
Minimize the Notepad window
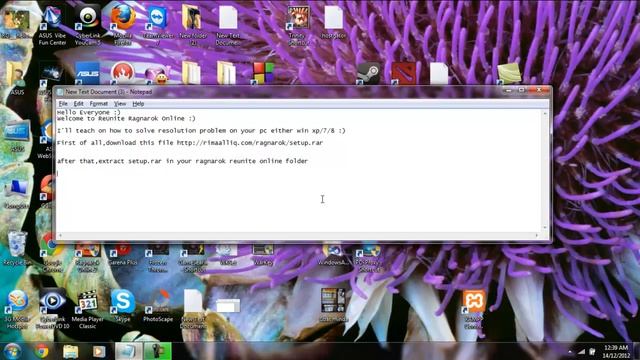[x=508, y=90]
